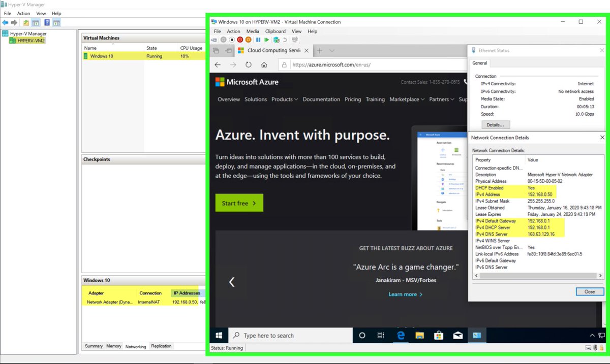This screenshot has height=364, width=610.
Task: Click Edge browser Home icon
Action: [264, 65]
